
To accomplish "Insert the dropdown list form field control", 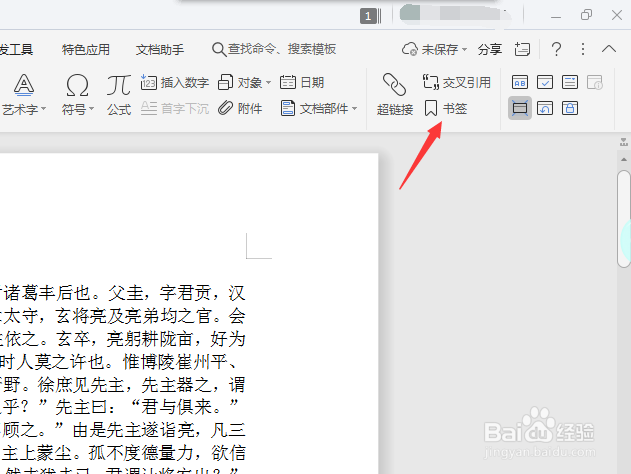I will point(570,82).
